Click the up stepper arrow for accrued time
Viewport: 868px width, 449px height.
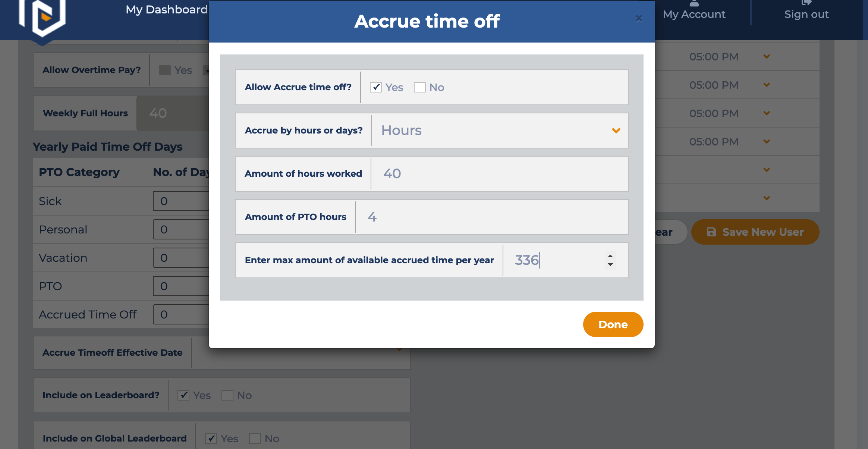(610, 256)
